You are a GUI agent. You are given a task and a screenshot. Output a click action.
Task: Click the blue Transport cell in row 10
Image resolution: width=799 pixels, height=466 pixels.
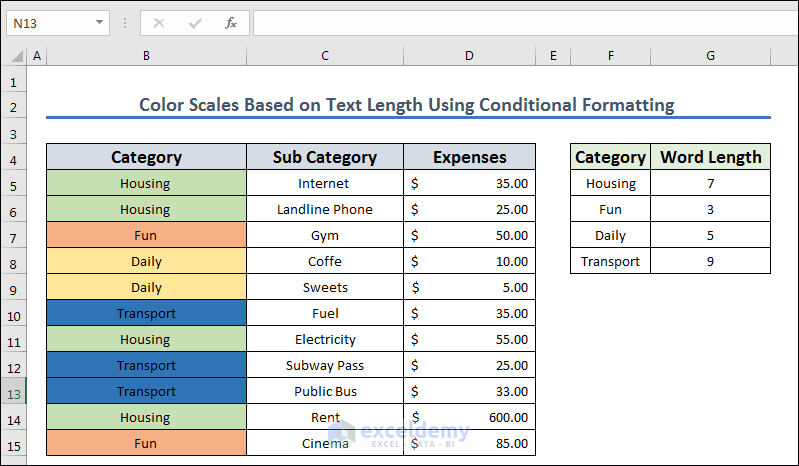tap(146, 314)
